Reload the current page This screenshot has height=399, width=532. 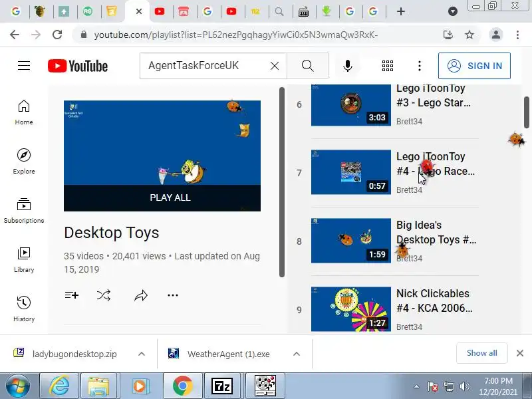57,35
